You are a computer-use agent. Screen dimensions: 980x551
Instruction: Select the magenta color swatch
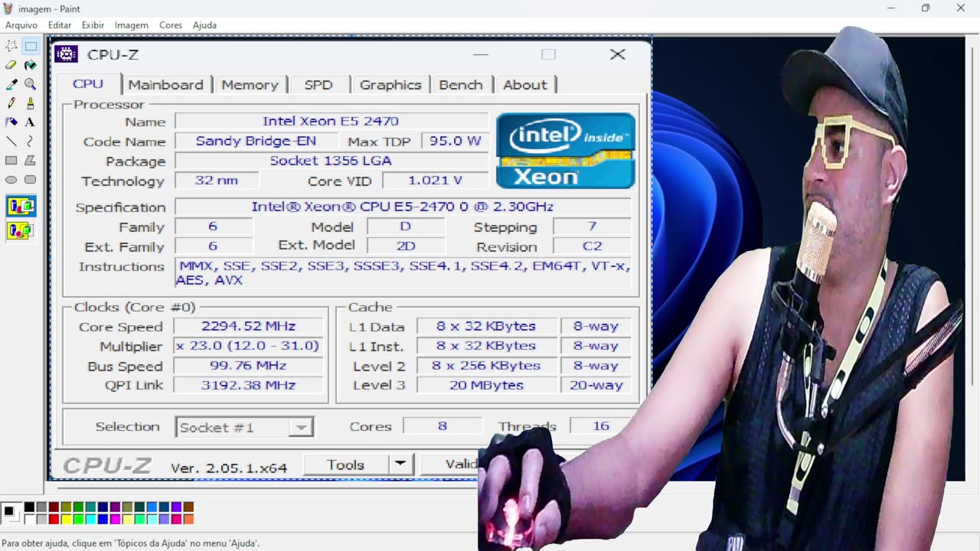tap(115, 519)
